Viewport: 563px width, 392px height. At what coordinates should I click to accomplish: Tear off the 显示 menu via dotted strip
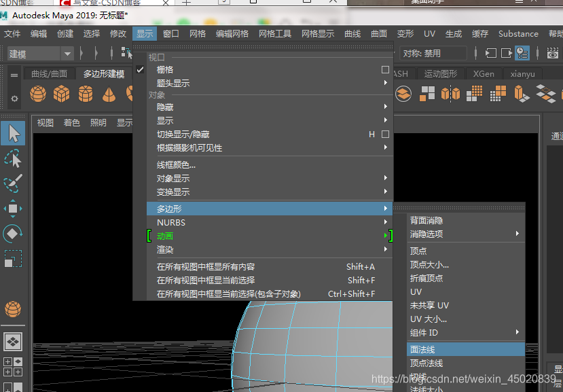click(x=263, y=47)
